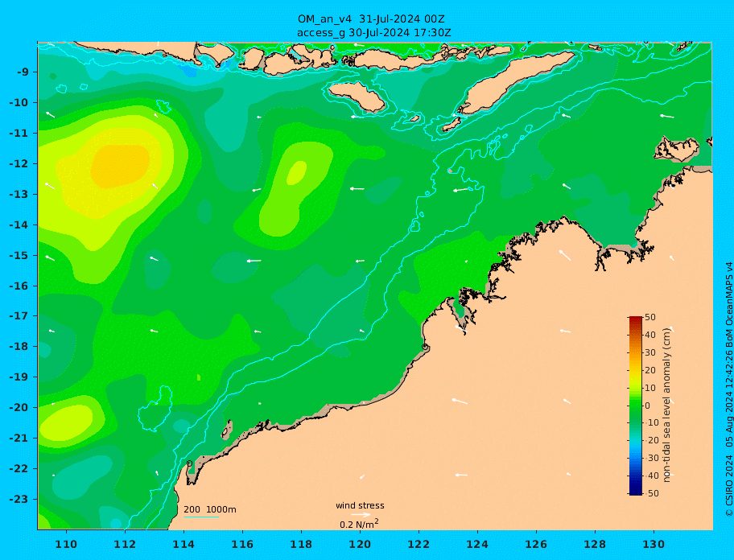Click the latitude label -9
734x560 pixels.
[23, 72]
